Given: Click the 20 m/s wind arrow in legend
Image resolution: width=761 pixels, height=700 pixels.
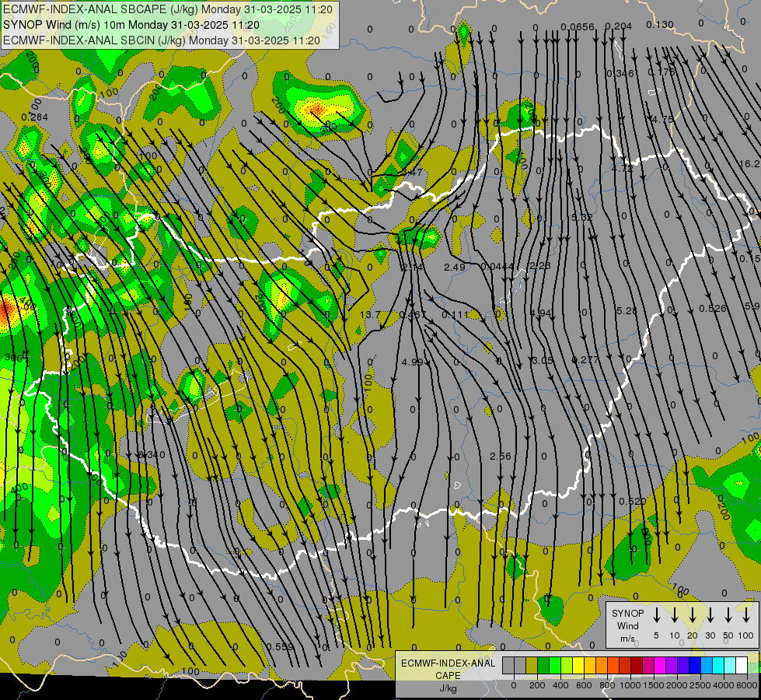Looking at the screenshot, I should [x=693, y=615].
